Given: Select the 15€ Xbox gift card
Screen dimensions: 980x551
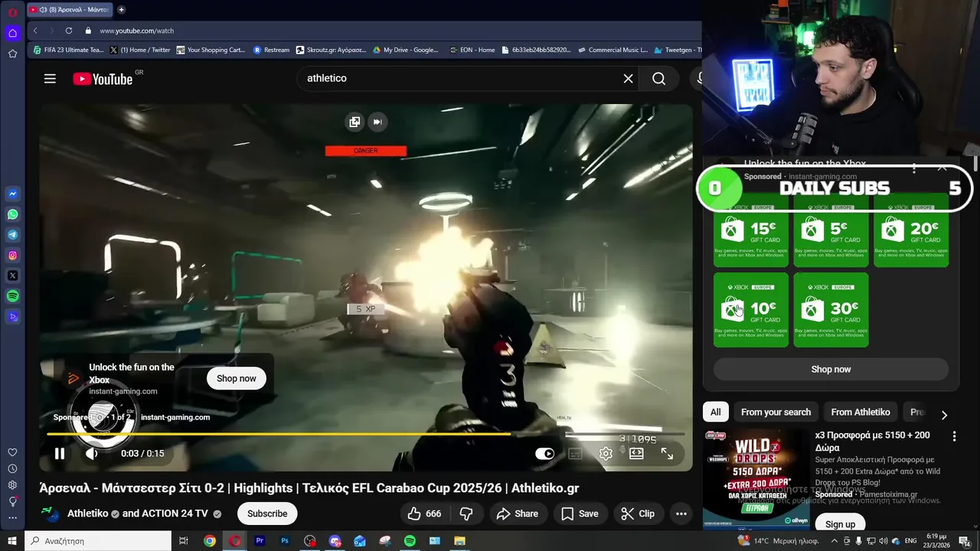Looking at the screenshot, I should [751, 230].
